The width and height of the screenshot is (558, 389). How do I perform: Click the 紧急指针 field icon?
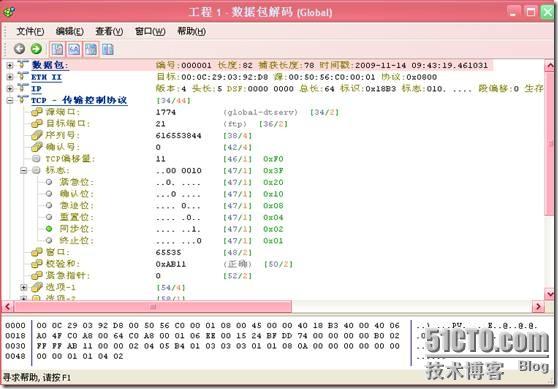coord(37,275)
